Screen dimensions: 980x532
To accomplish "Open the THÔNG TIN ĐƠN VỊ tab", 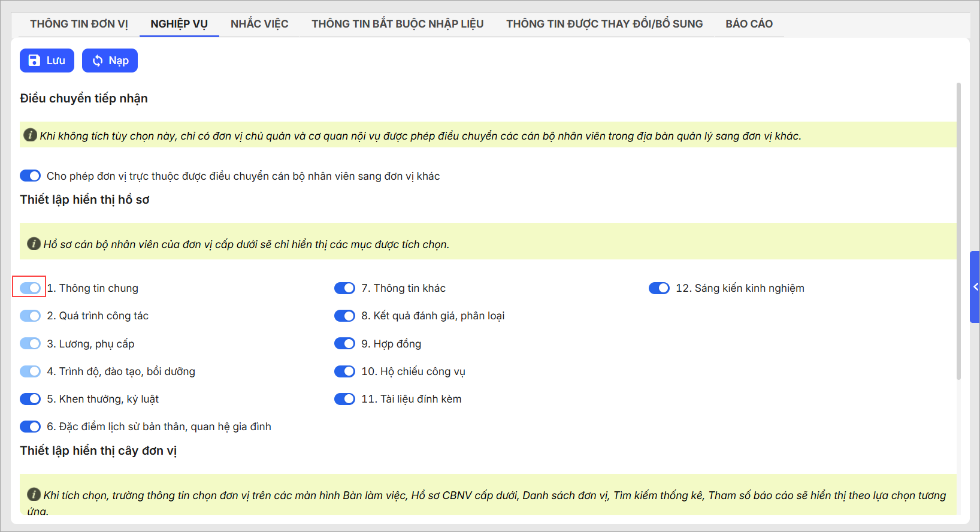I will (79, 24).
